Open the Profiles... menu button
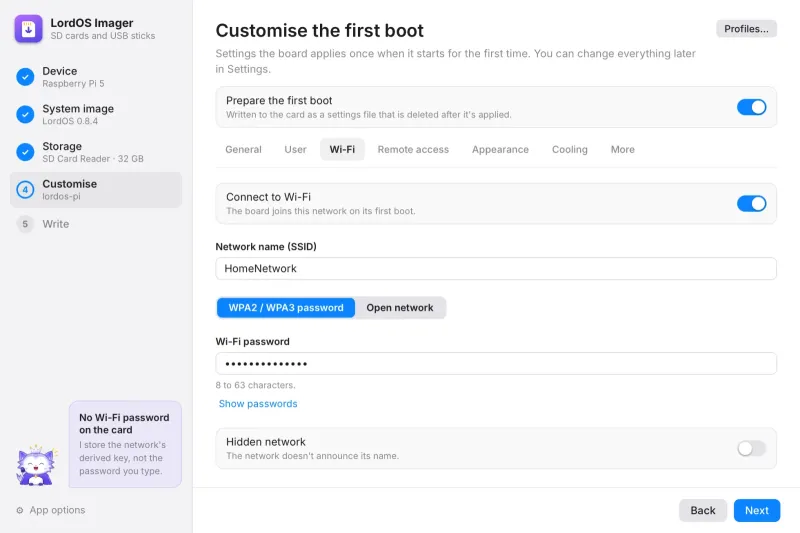The height and width of the screenshot is (533, 800). click(746, 29)
